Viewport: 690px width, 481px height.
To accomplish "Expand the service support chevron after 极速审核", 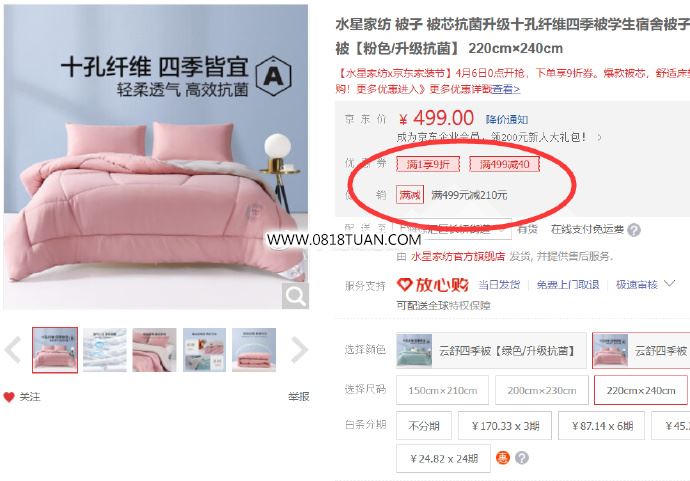I will click(x=669, y=283).
